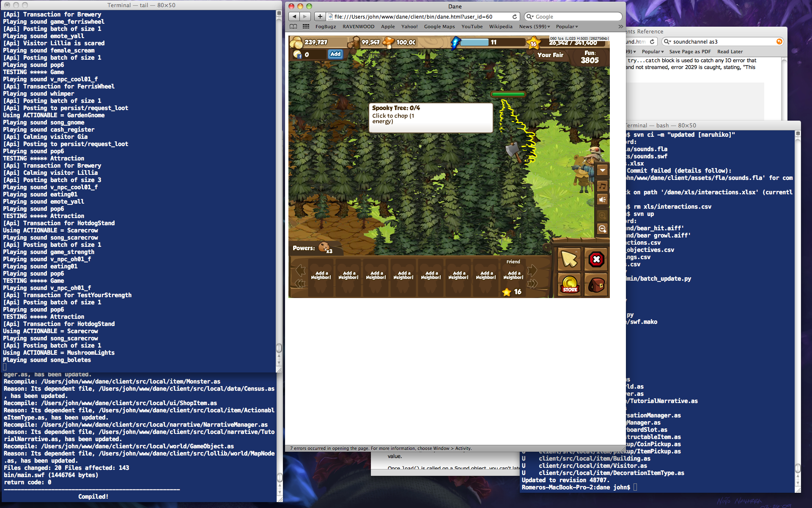Activate the cookie power x3
This screenshot has width=812, height=508.
click(x=325, y=248)
